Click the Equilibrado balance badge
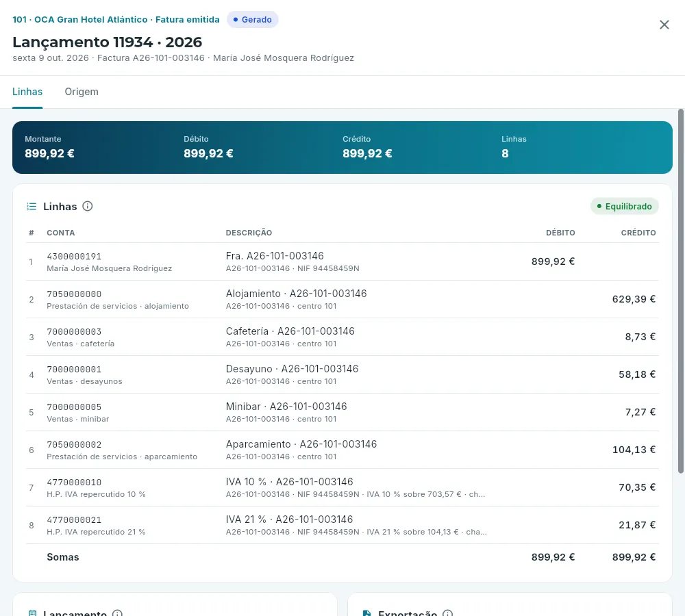The width and height of the screenshot is (685, 616). pyautogui.click(x=624, y=207)
